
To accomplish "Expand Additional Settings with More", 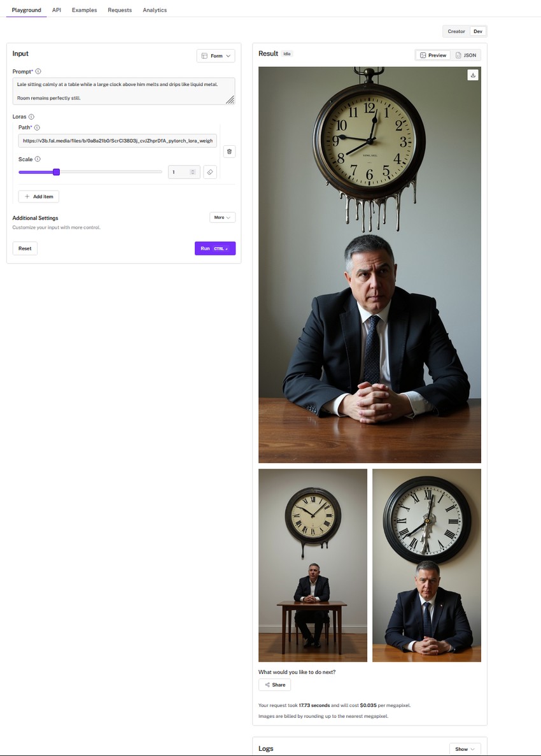I will 222,217.
